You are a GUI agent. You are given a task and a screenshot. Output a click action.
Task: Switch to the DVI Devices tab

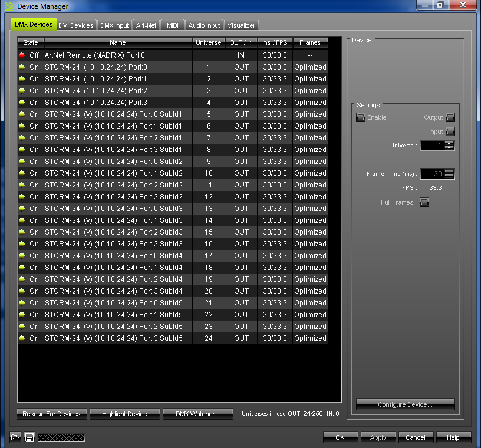point(76,25)
